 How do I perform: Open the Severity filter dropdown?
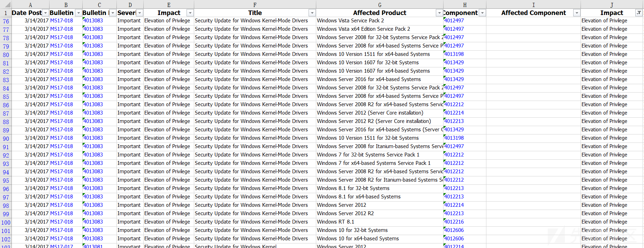[x=139, y=13]
